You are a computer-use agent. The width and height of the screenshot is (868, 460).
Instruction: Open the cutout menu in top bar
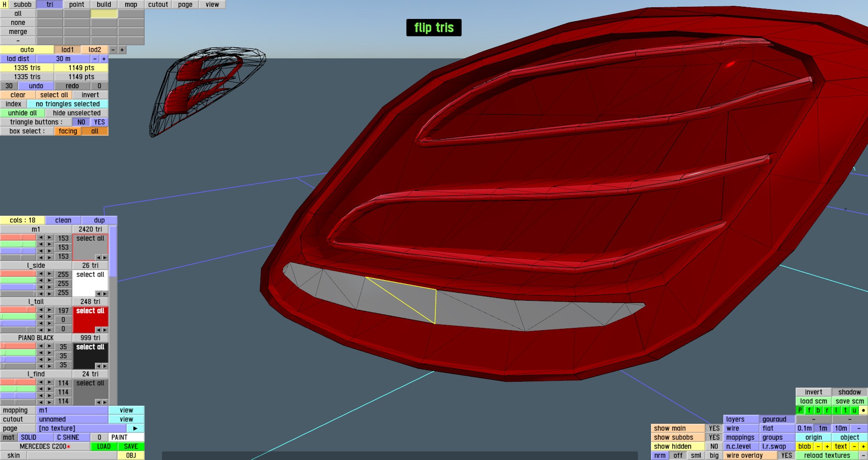pyautogui.click(x=158, y=5)
